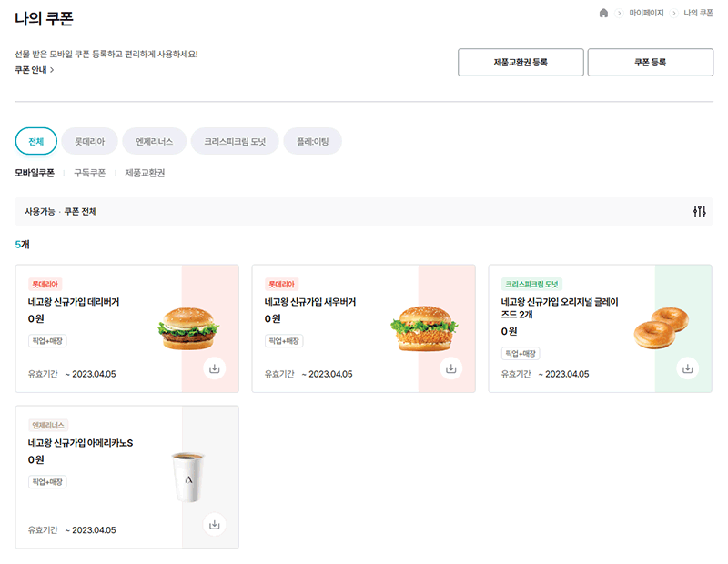Viewport: 728px width, 564px height.
Task: Download the 데리버거 coupon
Action: coord(215,368)
